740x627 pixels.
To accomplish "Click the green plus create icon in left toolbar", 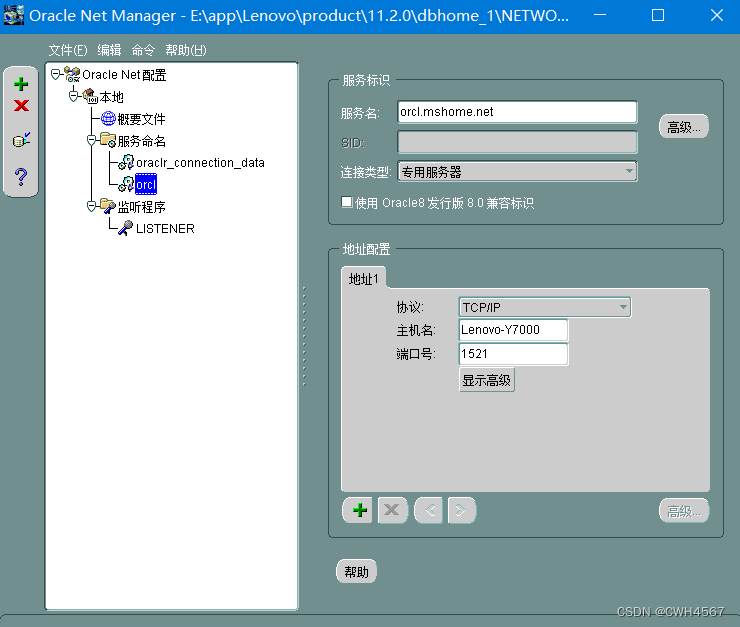I will click(21, 84).
